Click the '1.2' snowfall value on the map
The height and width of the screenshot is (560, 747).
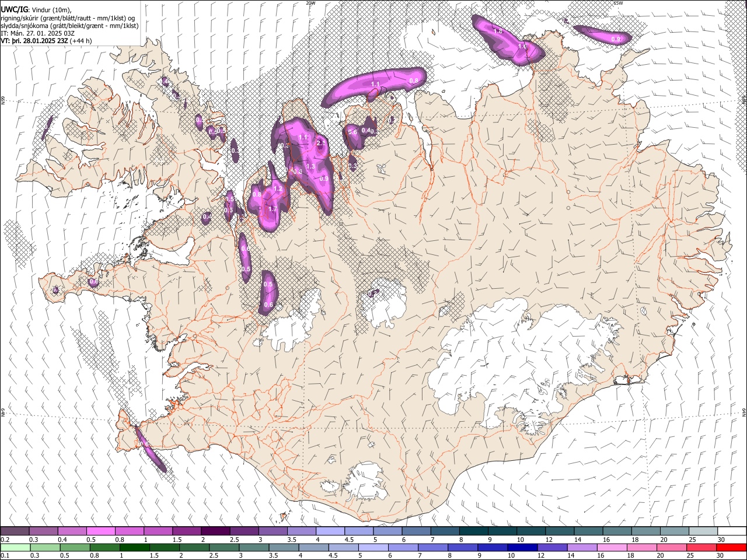point(278,189)
